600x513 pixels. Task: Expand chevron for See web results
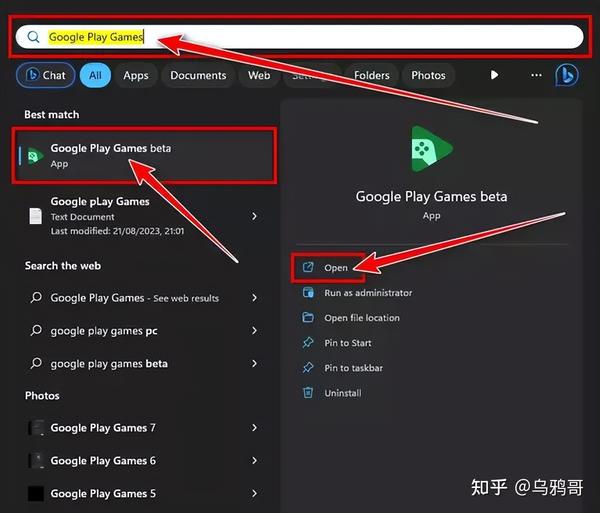pos(254,298)
